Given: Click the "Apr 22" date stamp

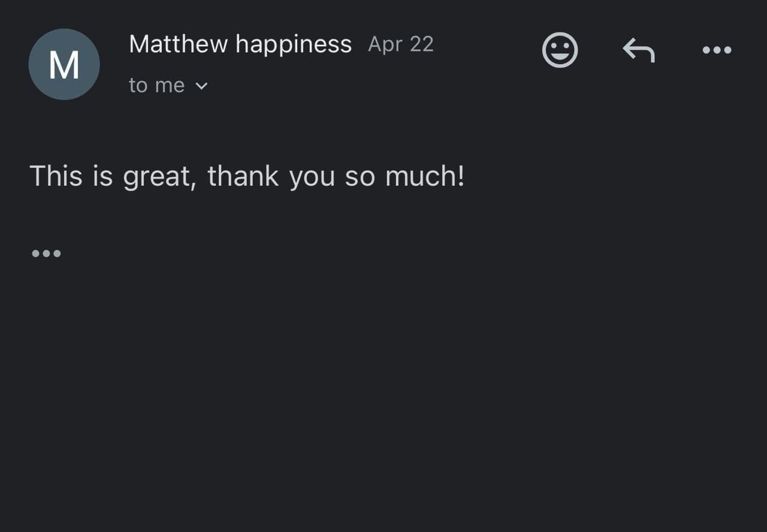Looking at the screenshot, I should pyautogui.click(x=400, y=44).
